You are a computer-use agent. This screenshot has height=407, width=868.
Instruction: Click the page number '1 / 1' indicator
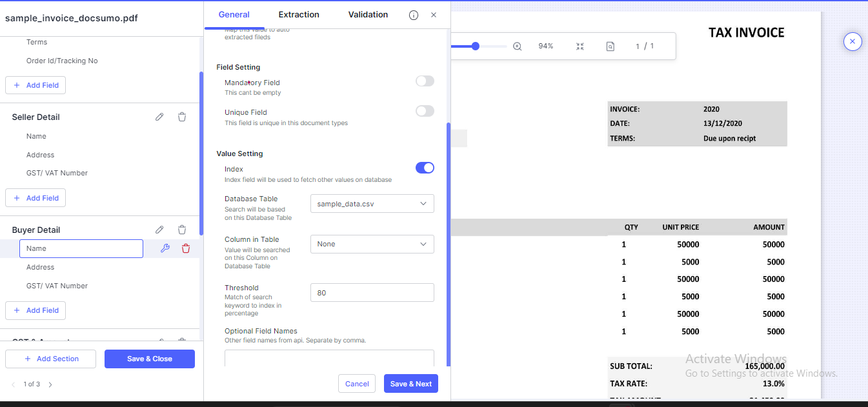645,46
